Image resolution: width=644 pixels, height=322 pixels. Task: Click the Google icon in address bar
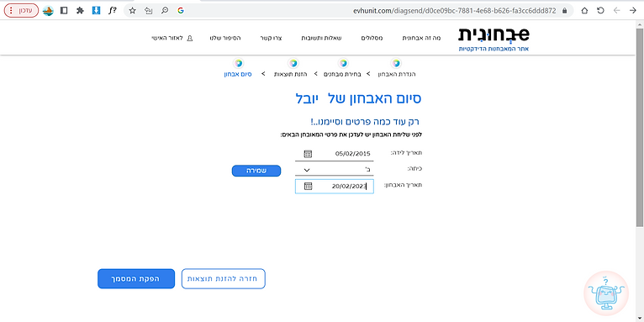click(180, 11)
